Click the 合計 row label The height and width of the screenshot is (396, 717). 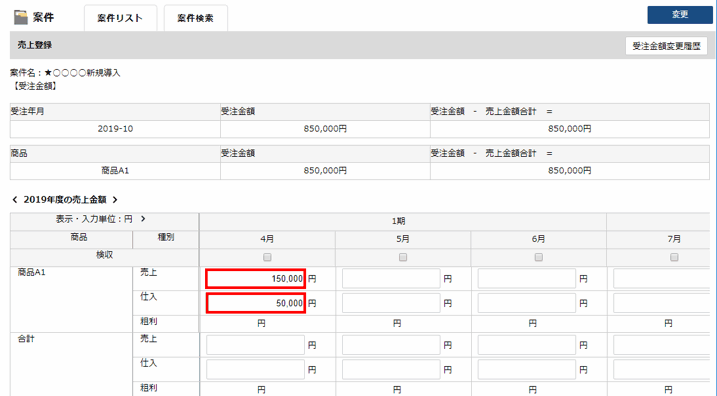26,339
